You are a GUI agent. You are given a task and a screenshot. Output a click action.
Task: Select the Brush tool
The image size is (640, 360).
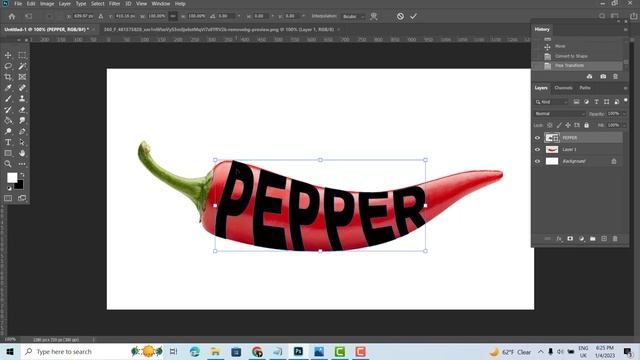8,99
